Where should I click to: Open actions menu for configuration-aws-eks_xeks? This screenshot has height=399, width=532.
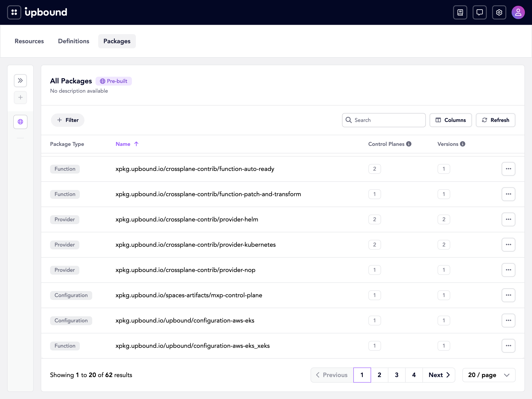click(509, 346)
